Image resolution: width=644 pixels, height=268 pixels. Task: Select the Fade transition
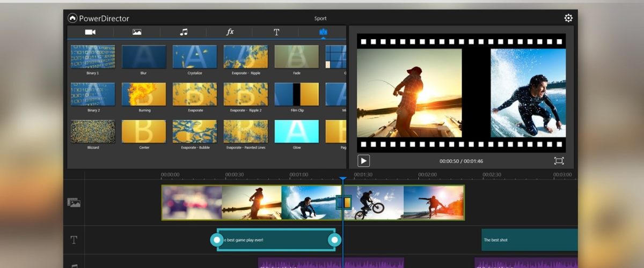pos(297,57)
